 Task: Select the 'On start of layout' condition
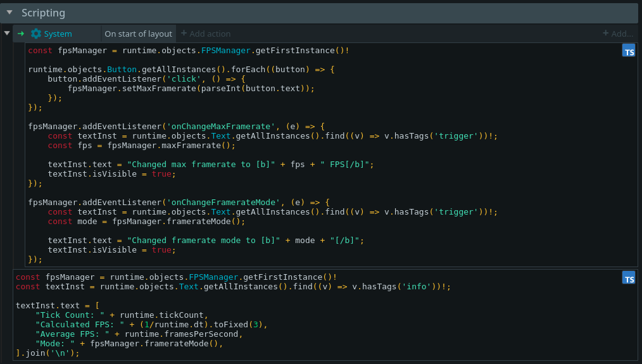click(139, 34)
